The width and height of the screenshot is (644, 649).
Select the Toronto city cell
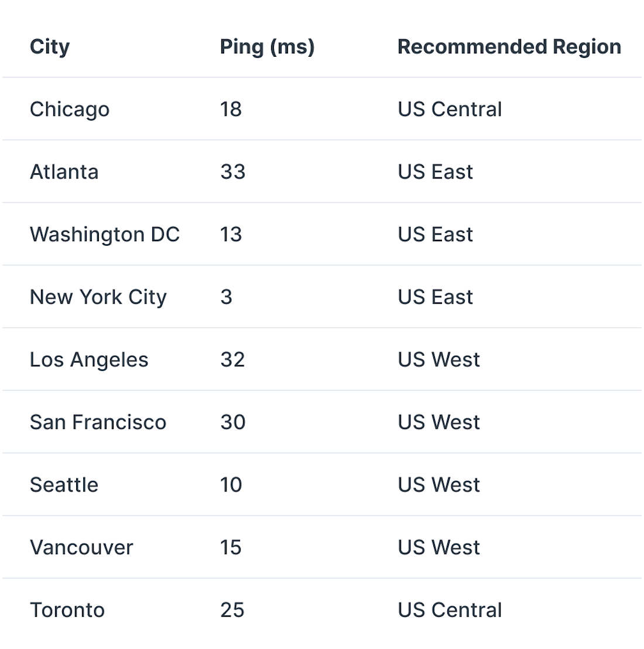click(67, 610)
